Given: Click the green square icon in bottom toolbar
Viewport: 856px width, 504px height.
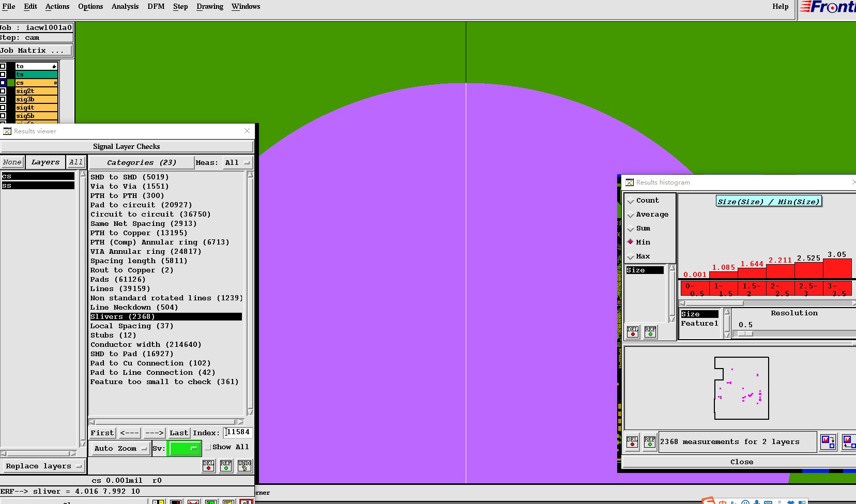Looking at the screenshot, I should 211,502.
